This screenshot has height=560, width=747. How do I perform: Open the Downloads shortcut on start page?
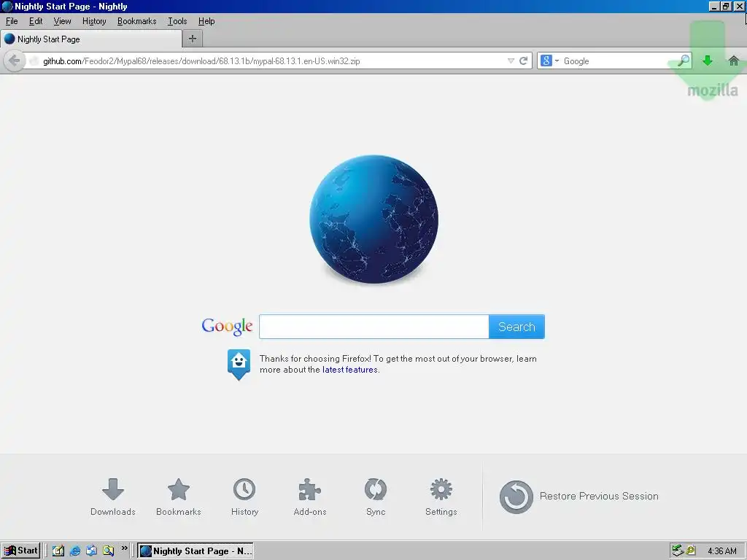click(113, 497)
